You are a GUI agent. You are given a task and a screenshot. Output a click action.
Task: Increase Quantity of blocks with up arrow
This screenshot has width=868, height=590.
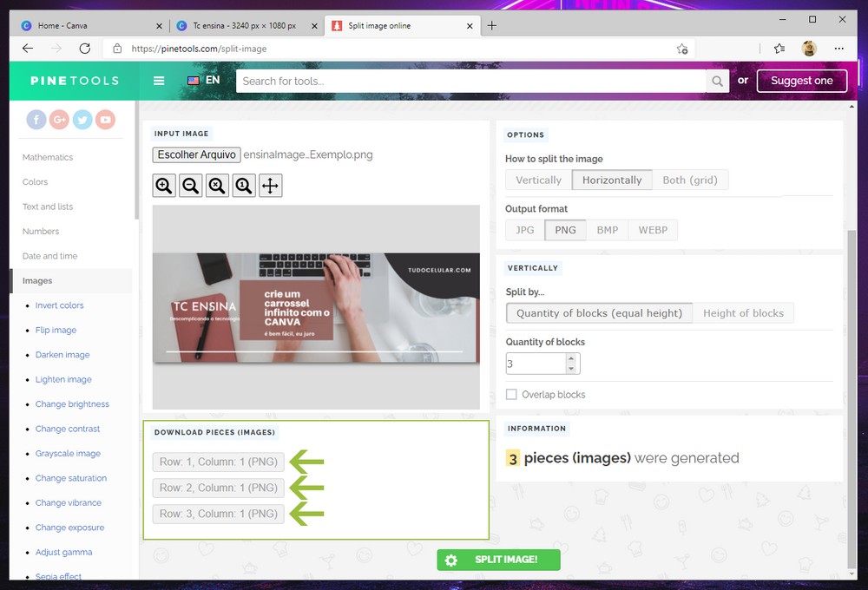click(571, 358)
